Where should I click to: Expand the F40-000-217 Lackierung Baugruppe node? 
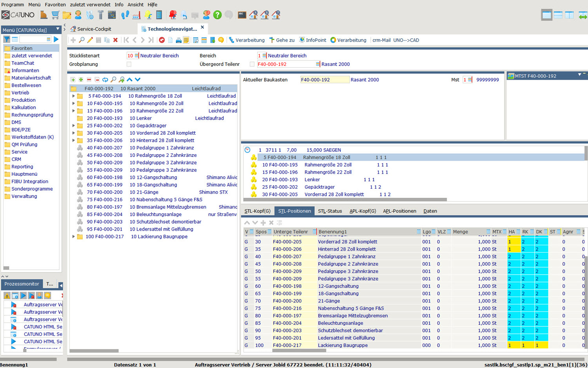(x=73, y=237)
